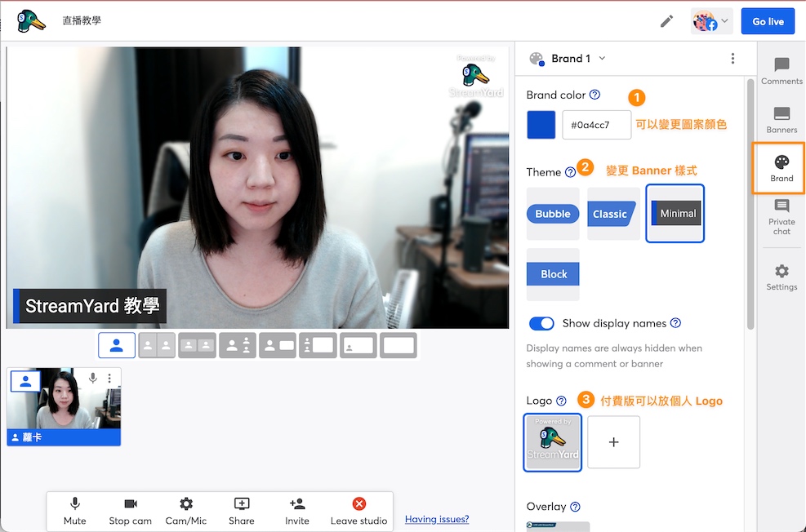The image size is (806, 532).
Task: Click the right panel vertical scrollbar
Action: click(x=750, y=203)
